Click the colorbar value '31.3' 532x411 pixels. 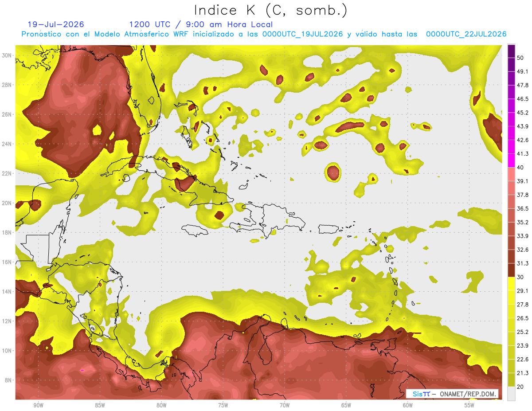523,263
